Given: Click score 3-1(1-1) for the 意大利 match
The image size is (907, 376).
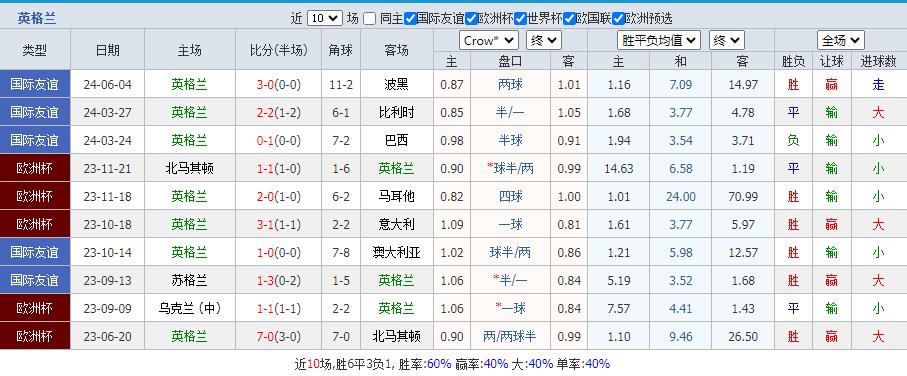Looking at the screenshot, I should coord(279,224).
